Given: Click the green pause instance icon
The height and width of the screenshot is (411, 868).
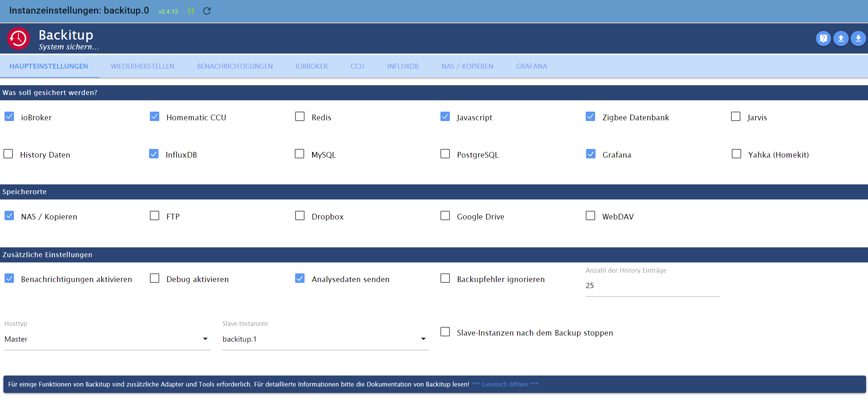Looking at the screenshot, I should point(191,11).
